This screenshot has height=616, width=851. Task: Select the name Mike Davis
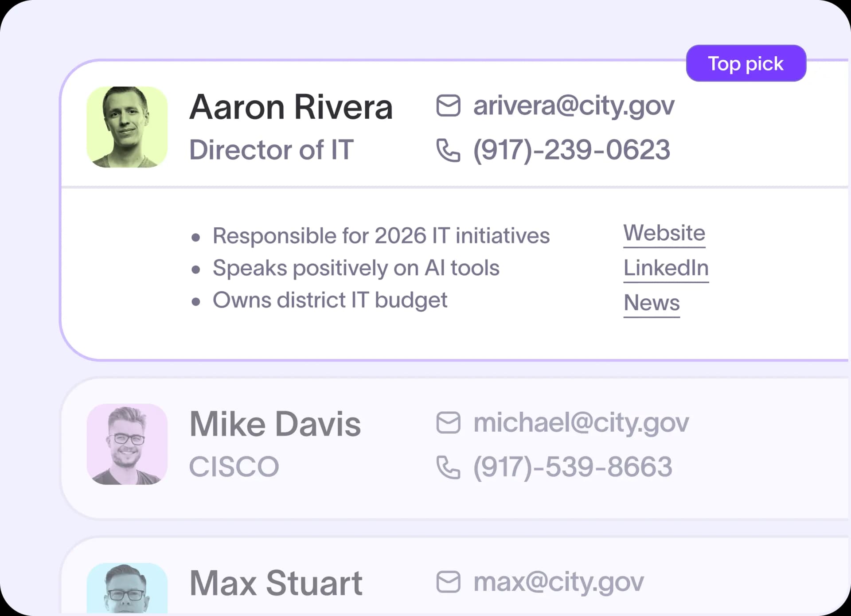coord(275,424)
